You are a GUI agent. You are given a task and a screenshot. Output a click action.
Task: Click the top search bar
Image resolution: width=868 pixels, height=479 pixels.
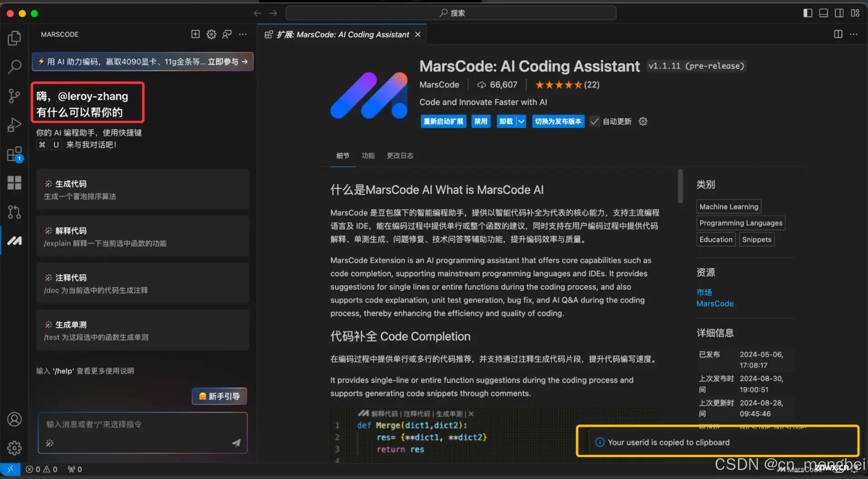pos(451,13)
